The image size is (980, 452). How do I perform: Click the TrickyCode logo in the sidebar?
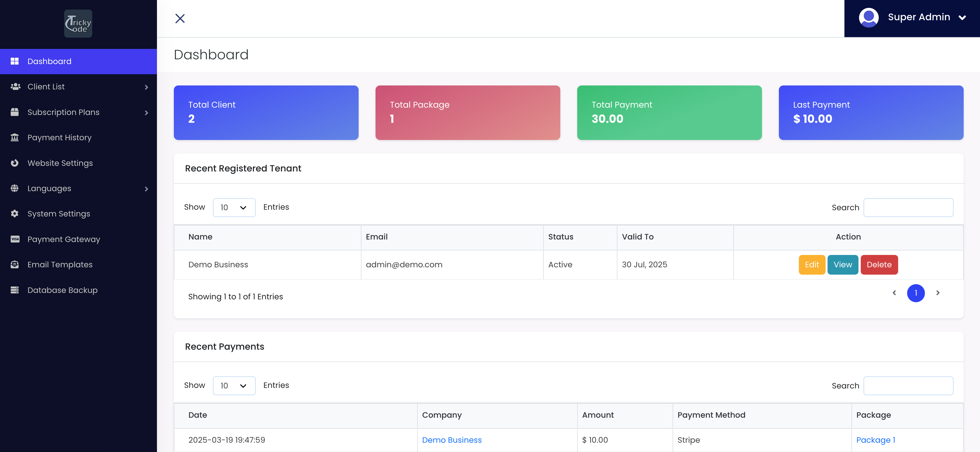(x=78, y=24)
